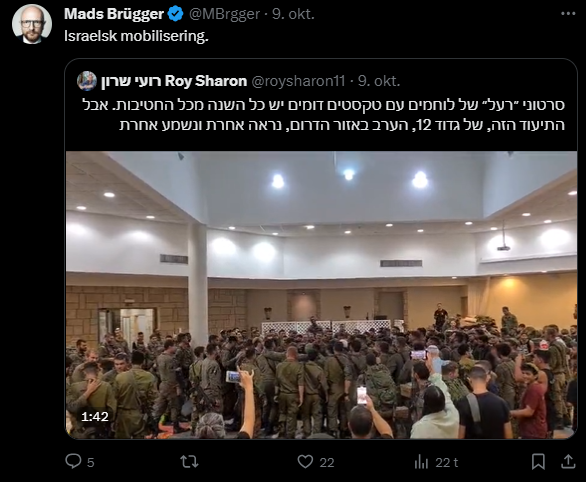
Task: Open the reply comment icon
Action: (73, 461)
